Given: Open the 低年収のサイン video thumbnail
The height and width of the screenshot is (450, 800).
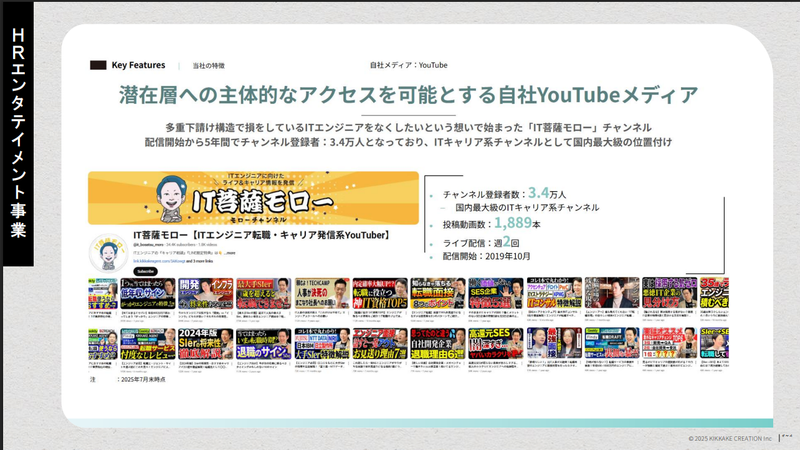Looking at the screenshot, I should click(147, 293).
